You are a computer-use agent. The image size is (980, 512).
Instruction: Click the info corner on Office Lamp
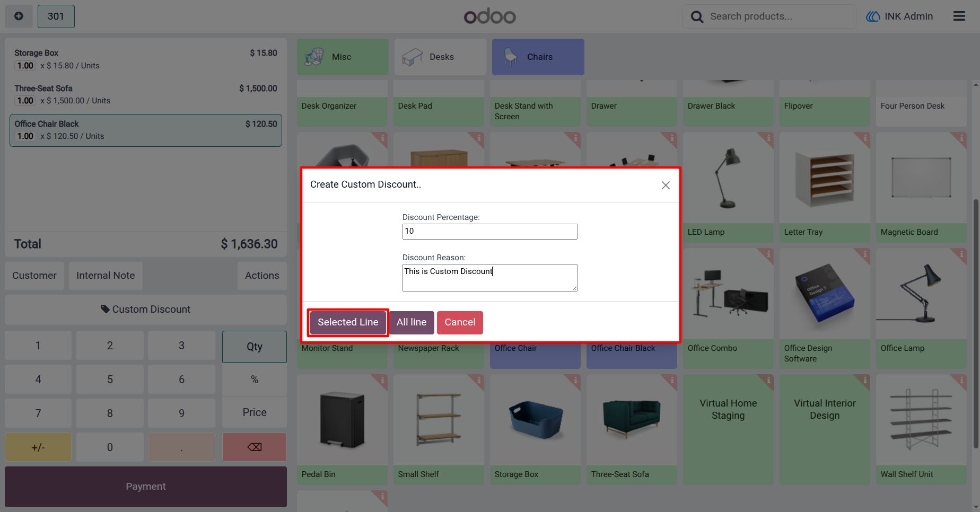tap(961, 254)
